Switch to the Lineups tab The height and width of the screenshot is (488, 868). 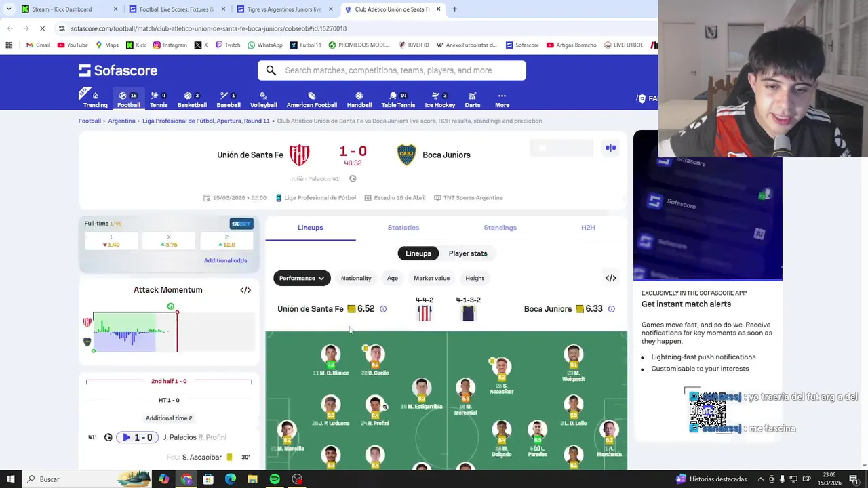310,228
